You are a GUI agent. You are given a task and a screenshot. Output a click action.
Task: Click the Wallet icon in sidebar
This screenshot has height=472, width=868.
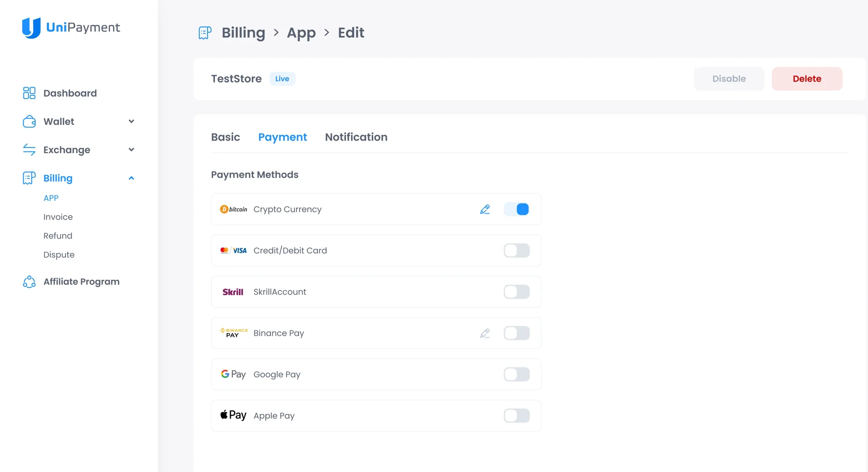(x=29, y=122)
